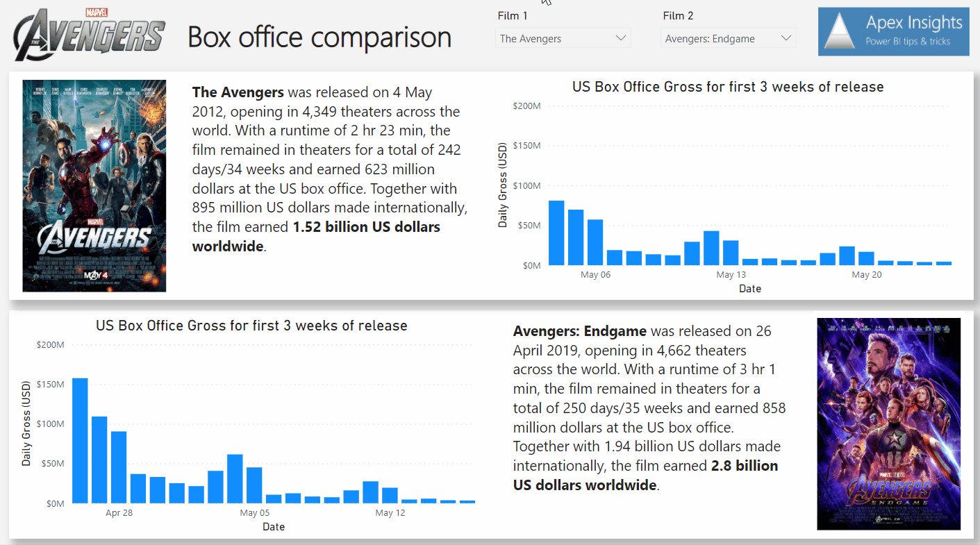Viewport: 980px width, 545px height.
Task: Click the 'Power BI tips & tricks' tagline
Action: (x=907, y=42)
